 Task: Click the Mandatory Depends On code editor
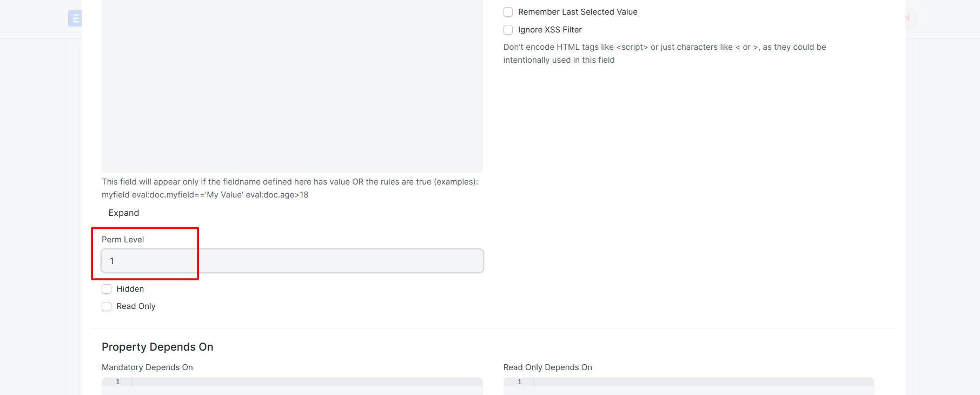point(292,386)
